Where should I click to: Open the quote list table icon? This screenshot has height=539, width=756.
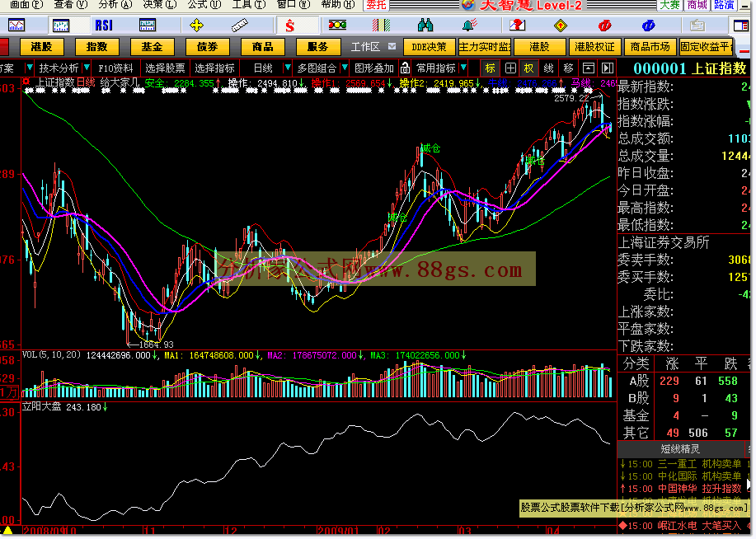click(147, 25)
